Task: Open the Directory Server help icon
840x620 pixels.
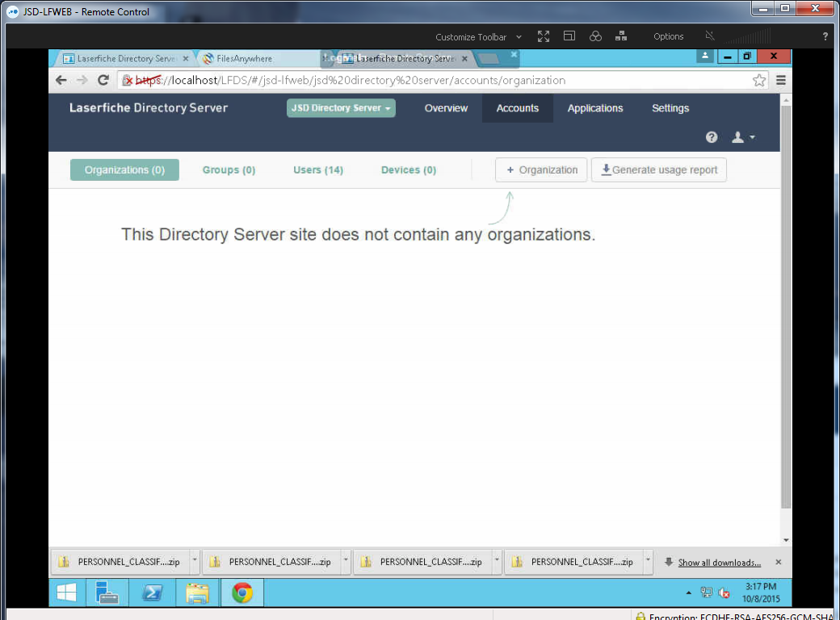Action: tap(712, 137)
